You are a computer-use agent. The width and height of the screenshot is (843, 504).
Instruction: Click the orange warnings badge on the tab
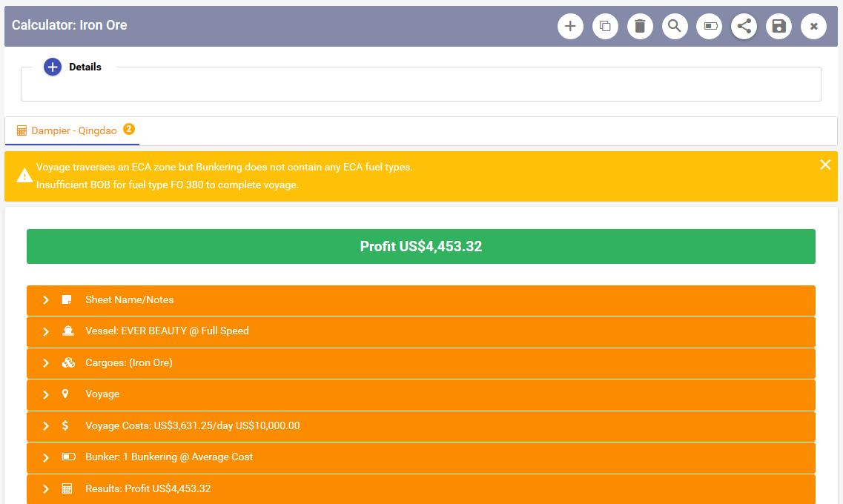[129, 129]
